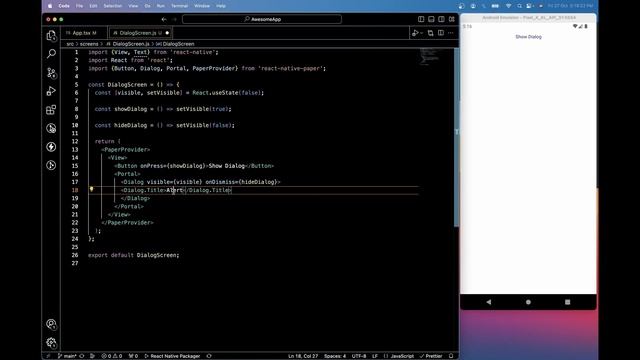Click the synchronize changes icon in status bar

pos(82,356)
